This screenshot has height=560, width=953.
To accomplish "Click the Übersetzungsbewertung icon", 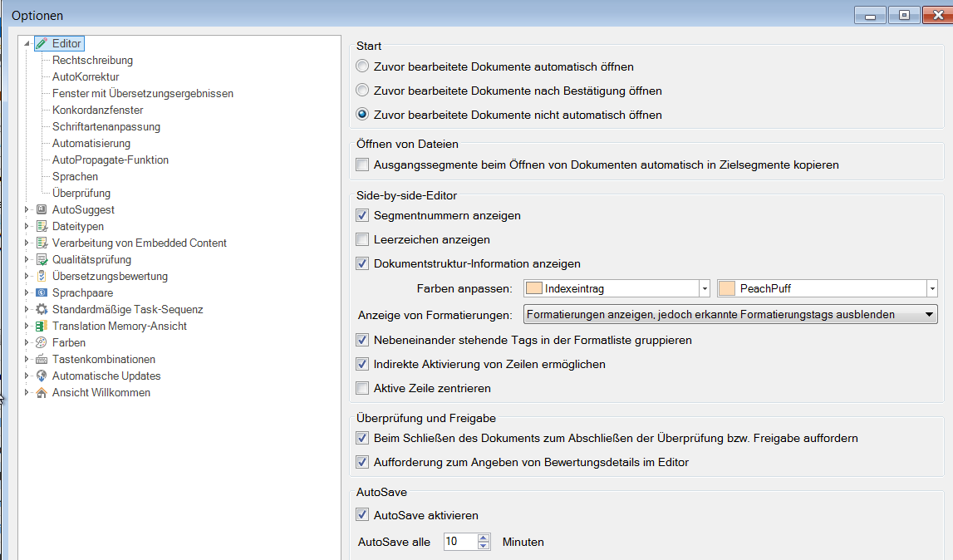I will pos(42,276).
